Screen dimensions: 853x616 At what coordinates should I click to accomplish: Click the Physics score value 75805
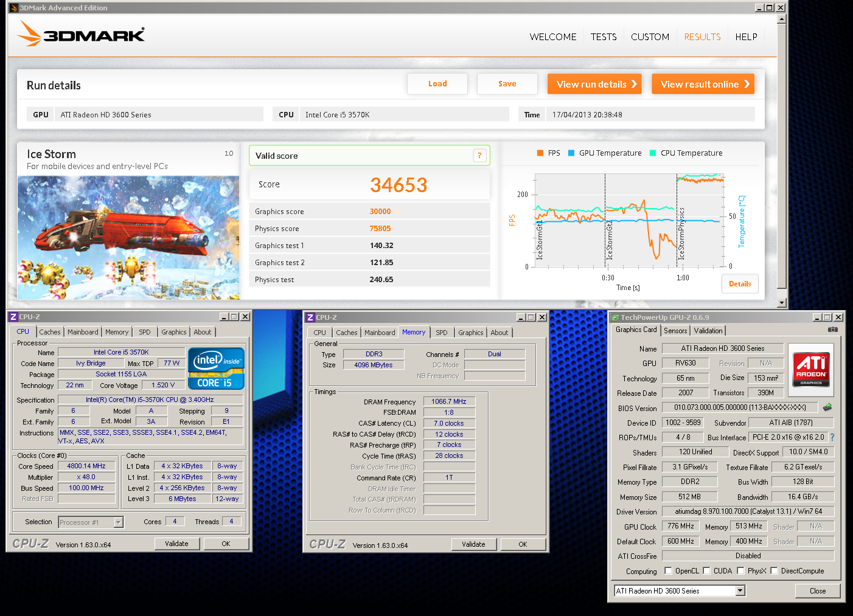(380, 229)
